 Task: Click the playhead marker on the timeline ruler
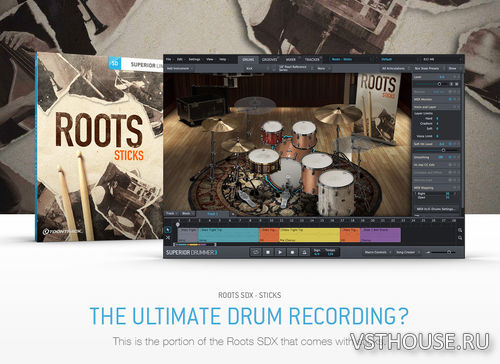[178, 224]
